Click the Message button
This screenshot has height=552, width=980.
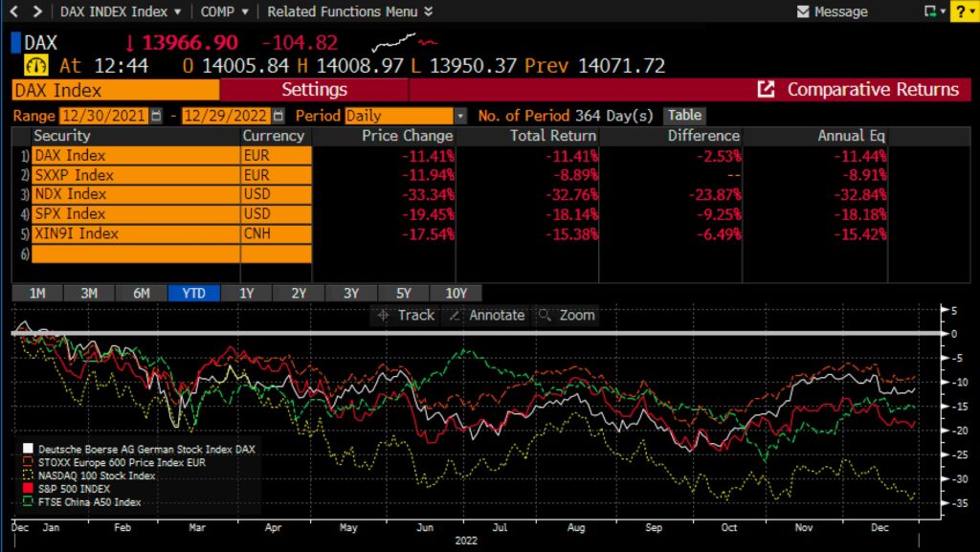click(x=833, y=11)
